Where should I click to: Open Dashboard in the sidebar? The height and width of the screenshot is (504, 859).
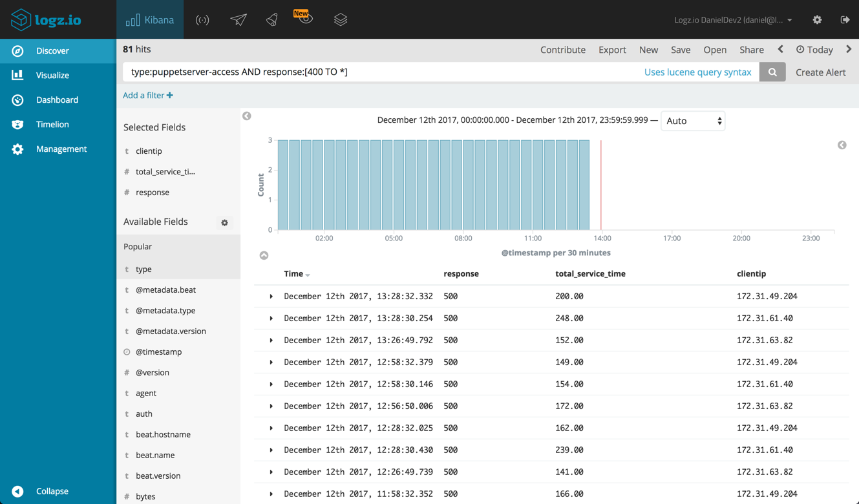click(58, 100)
